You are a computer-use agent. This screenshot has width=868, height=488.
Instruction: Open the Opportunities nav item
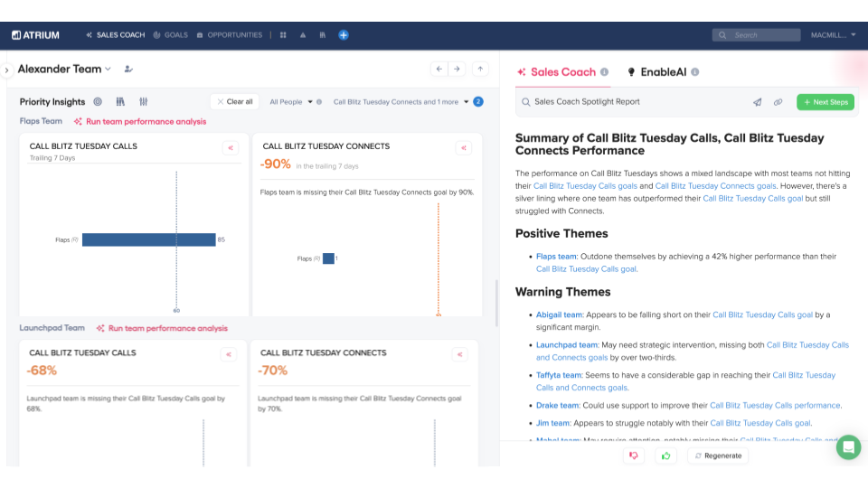[229, 35]
